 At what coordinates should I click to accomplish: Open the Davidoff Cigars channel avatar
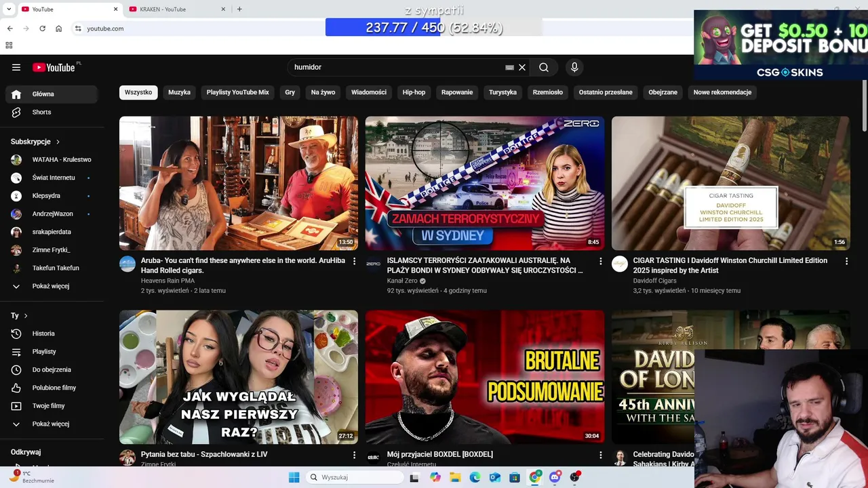(x=620, y=264)
